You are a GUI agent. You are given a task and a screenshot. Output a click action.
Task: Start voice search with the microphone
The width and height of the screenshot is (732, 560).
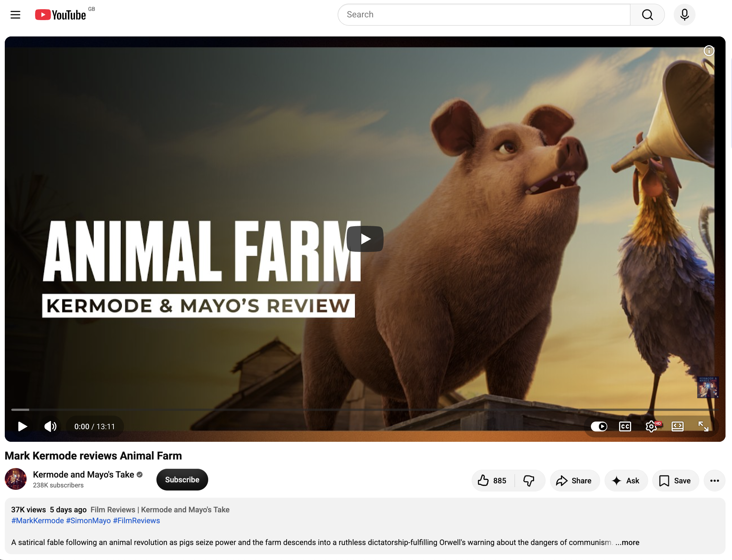[684, 15]
